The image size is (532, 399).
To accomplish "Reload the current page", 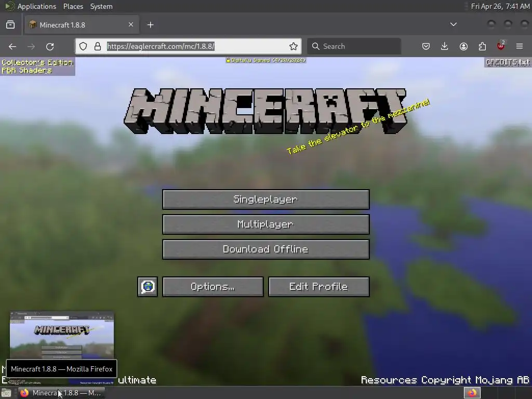I will tap(50, 46).
